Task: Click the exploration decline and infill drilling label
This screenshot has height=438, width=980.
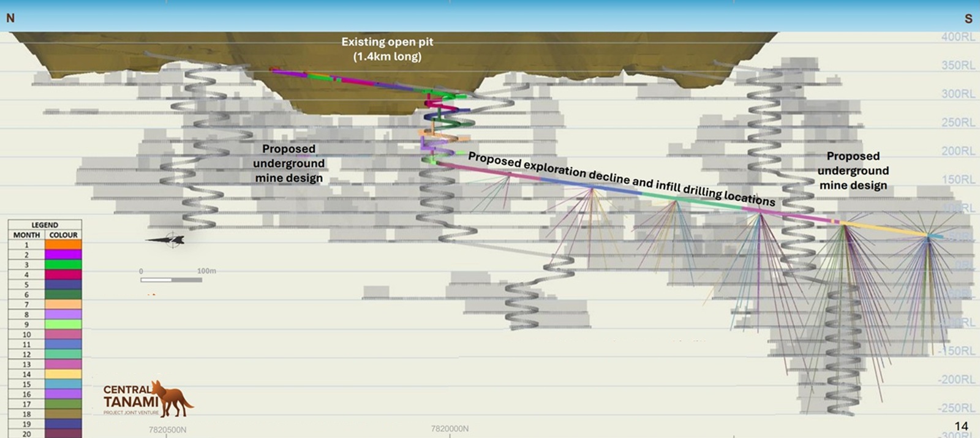Action: pos(621,179)
